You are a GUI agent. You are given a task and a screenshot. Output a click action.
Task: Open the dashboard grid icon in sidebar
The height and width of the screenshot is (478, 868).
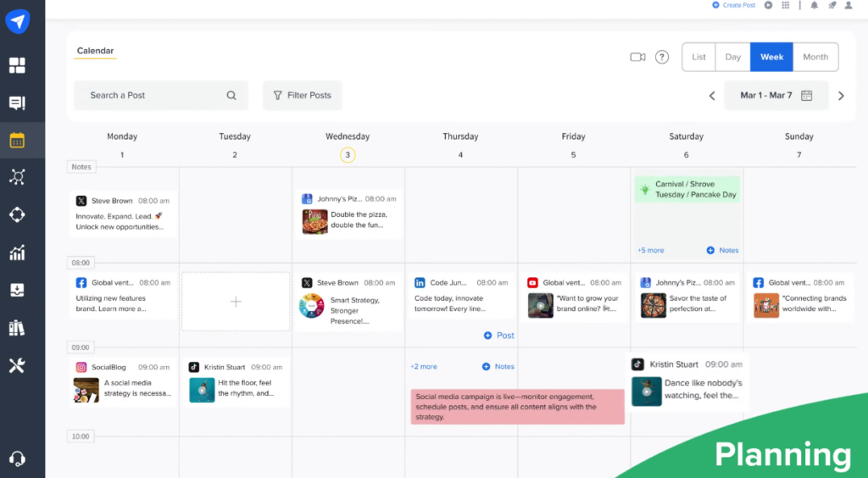[17, 65]
